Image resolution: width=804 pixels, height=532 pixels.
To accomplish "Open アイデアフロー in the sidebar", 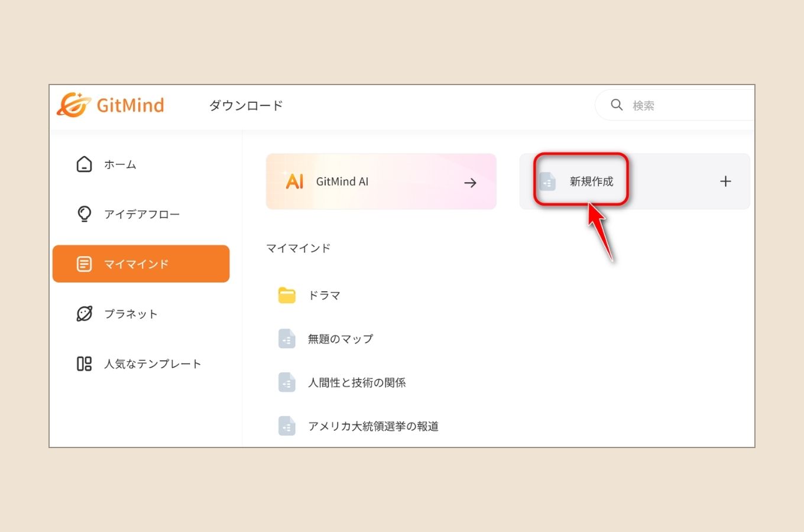I will click(x=141, y=214).
